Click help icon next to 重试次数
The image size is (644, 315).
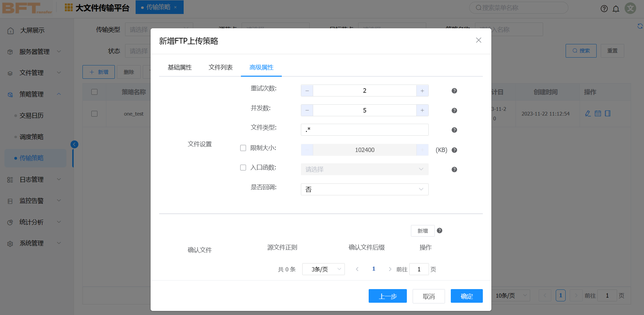point(454,91)
